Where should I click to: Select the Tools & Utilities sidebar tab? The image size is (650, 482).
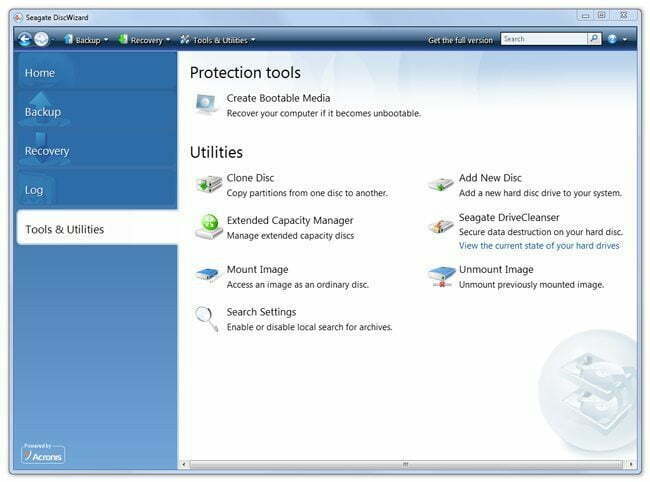tap(97, 229)
